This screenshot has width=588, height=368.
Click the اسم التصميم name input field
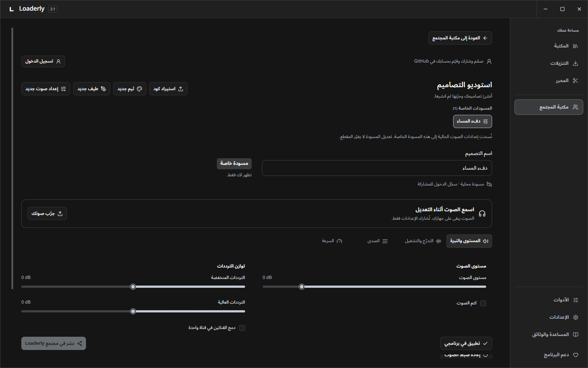(x=377, y=168)
